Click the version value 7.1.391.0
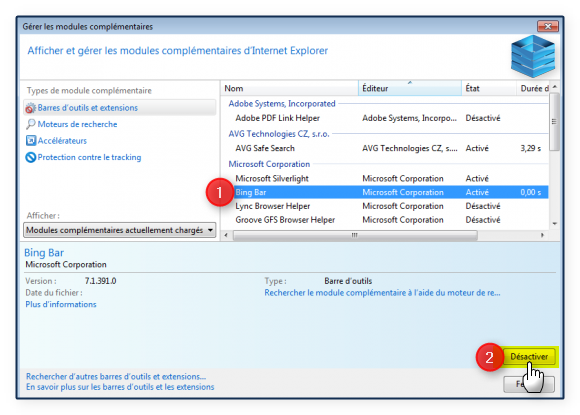This screenshot has width=580, height=415. (x=100, y=281)
